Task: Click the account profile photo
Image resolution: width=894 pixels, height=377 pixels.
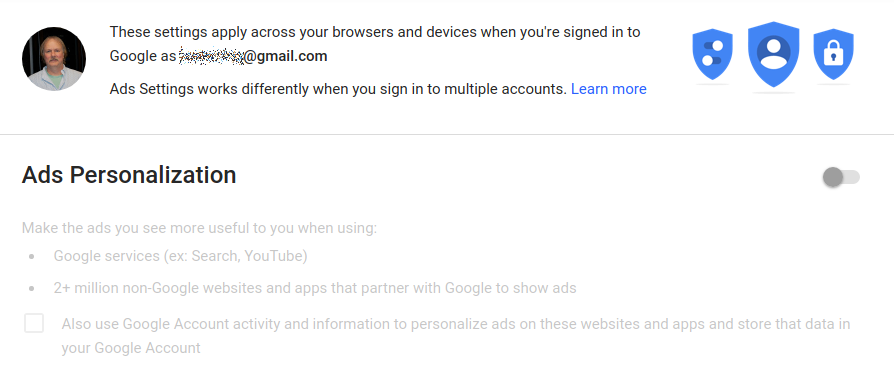Action: (x=54, y=59)
